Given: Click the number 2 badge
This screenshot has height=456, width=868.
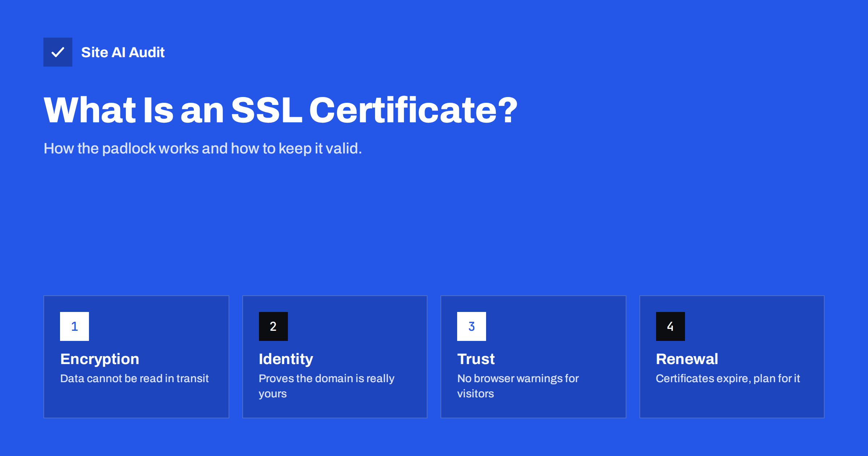Looking at the screenshot, I should 273,326.
